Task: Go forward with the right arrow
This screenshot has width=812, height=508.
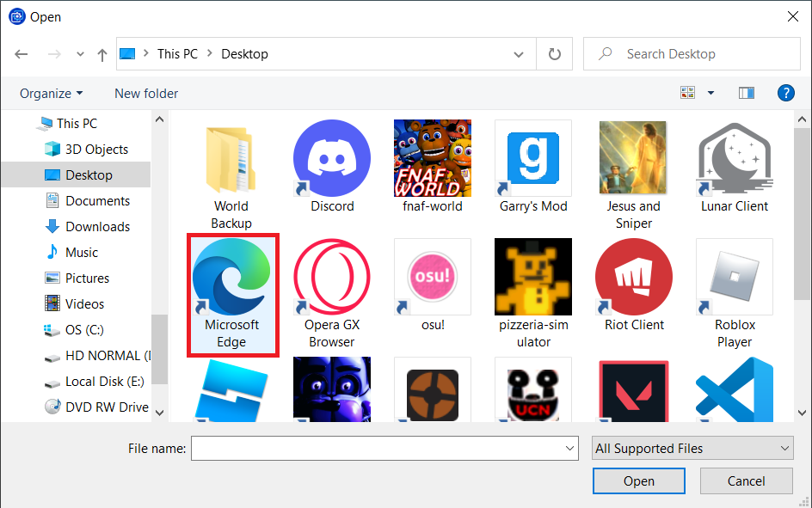Action: [x=54, y=54]
